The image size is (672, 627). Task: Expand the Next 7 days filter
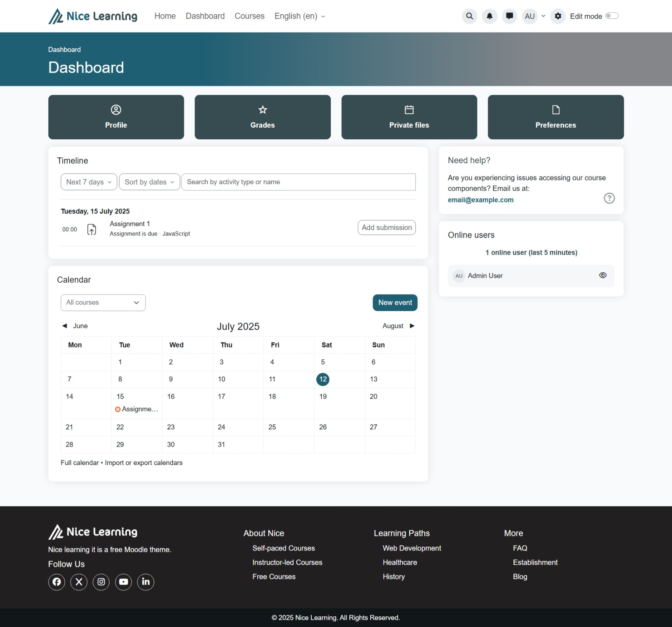click(x=89, y=182)
